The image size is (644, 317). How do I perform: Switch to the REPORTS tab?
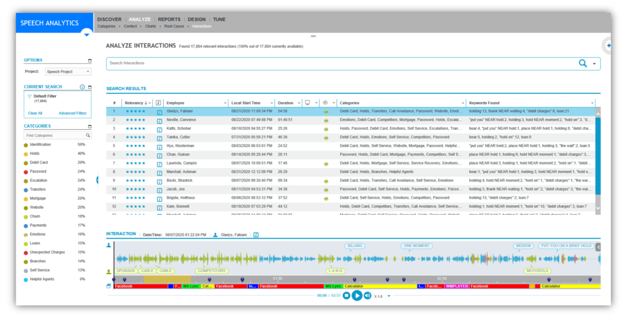tap(169, 19)
